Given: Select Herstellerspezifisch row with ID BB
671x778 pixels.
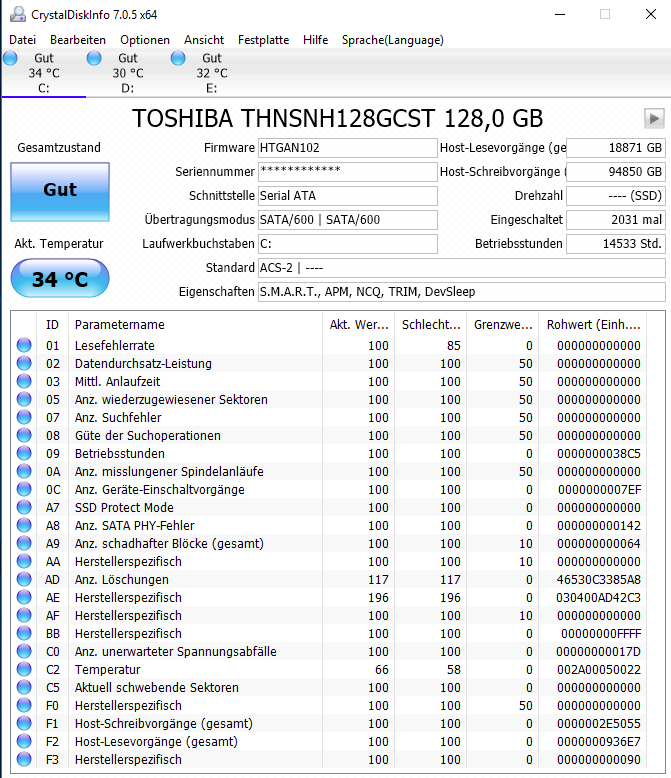Looking at the screenshot, I should [x=330, y=634].
